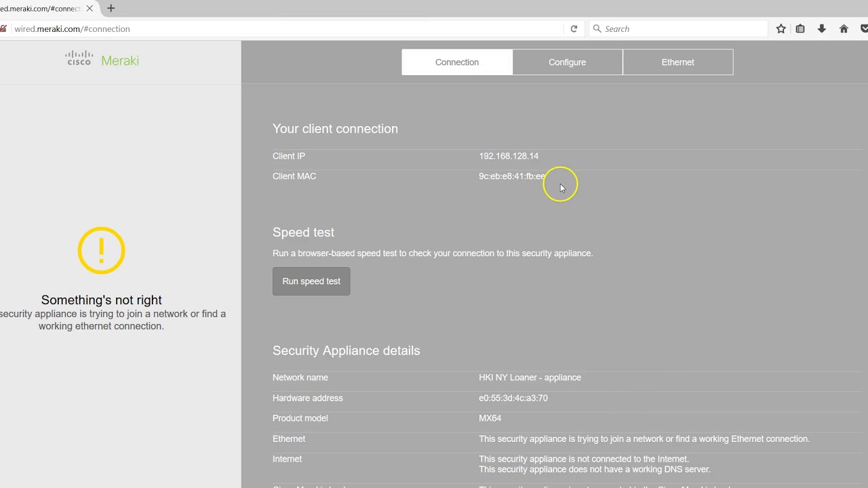Select Client MAC address value
868x488 pixels.
pos(513,176)
